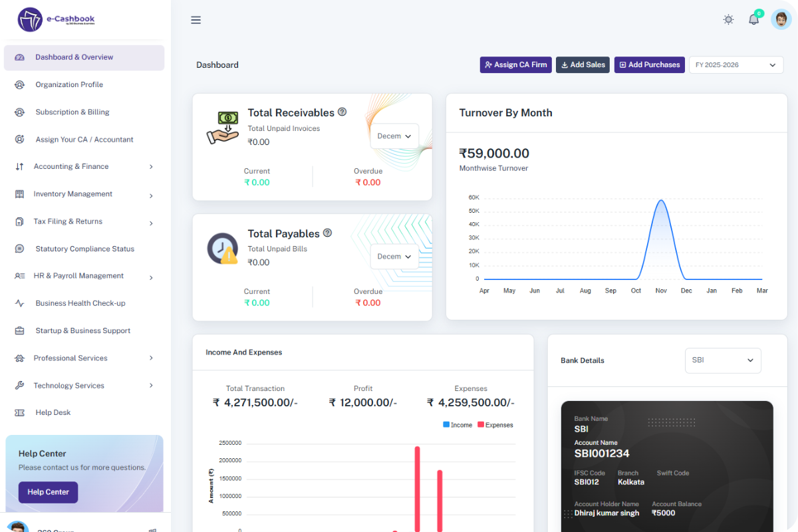The height and width of the screenshot is (532, 798).
Task: Click the e-Cashbook logo
Action: point(55,20)
